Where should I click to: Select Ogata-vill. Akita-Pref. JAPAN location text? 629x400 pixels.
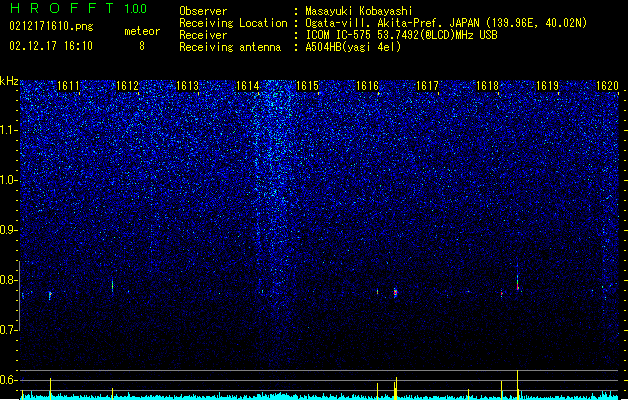pos(446,23)
